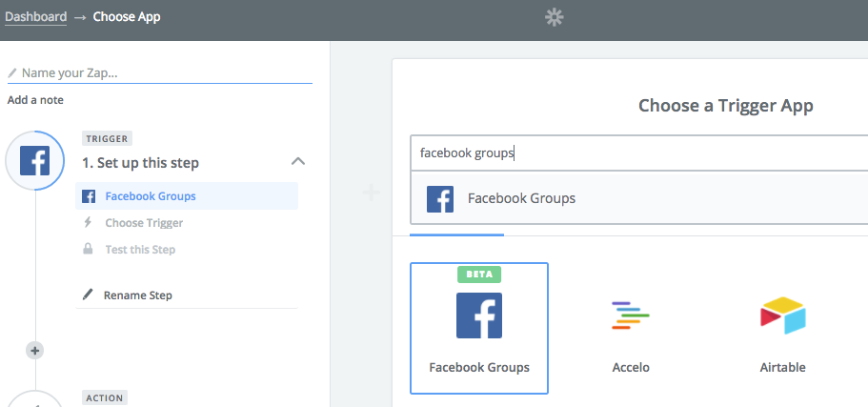Click the Airtable app name
Viewport: 868px width, 407px height.
[x=783, y=367]
